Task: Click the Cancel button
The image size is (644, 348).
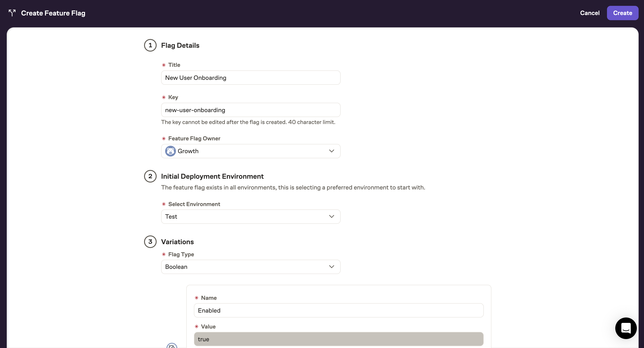Action: (x=589, y=13)
